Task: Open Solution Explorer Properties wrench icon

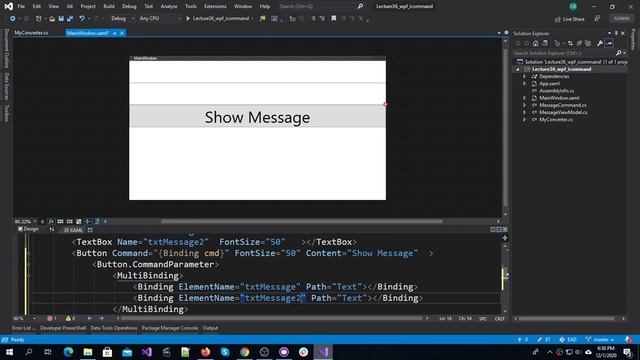Action: tap(600, 43)
